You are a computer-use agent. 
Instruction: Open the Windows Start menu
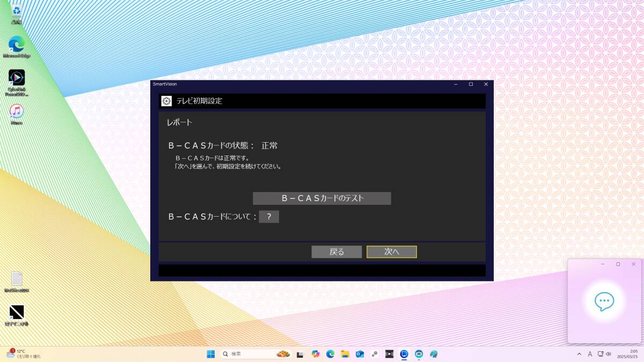pos(210,354)
